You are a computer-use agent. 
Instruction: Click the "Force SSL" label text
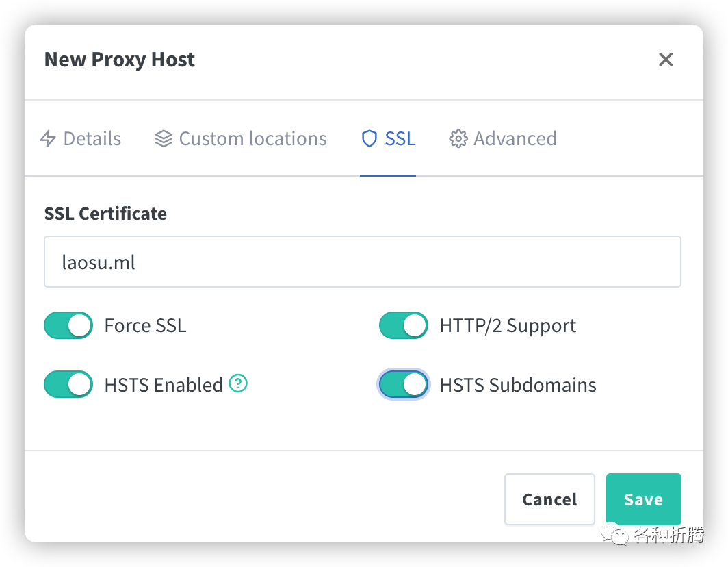point(145,325)
